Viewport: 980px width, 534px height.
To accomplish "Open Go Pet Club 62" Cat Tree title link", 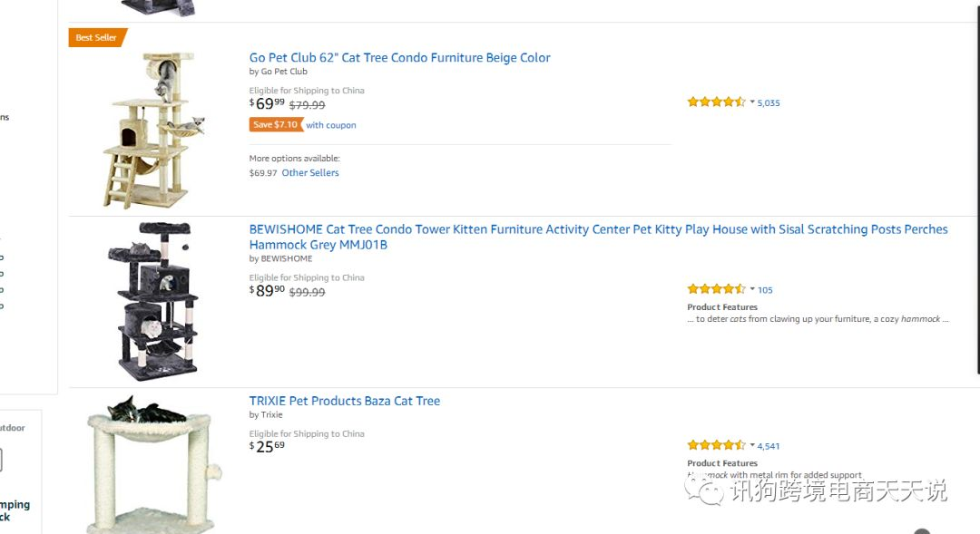I will tap(399, 57).
